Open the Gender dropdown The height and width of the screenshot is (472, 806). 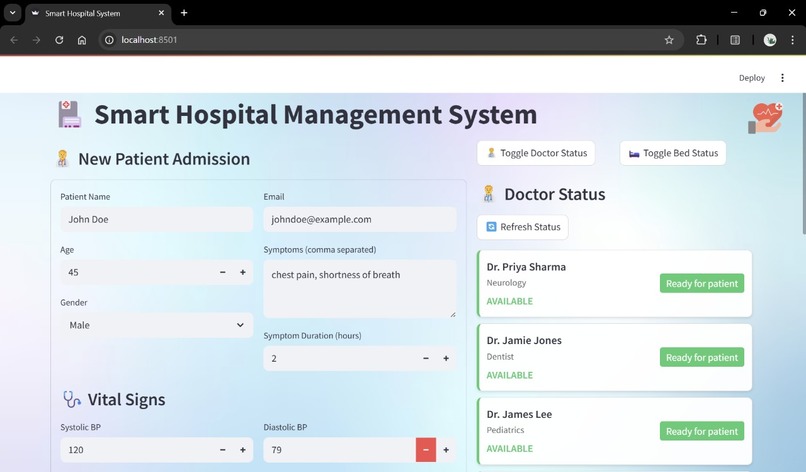pyautogui.click(x=157, y=325)
